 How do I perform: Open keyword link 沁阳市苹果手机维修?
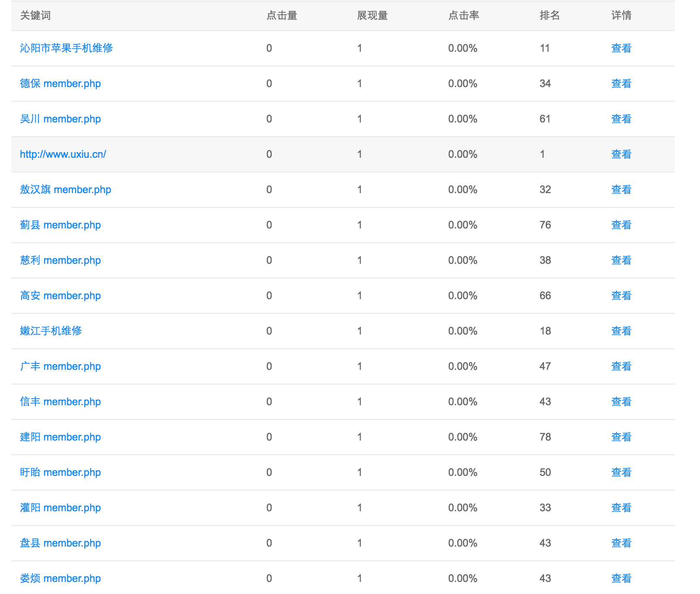(x=66, y=48)
